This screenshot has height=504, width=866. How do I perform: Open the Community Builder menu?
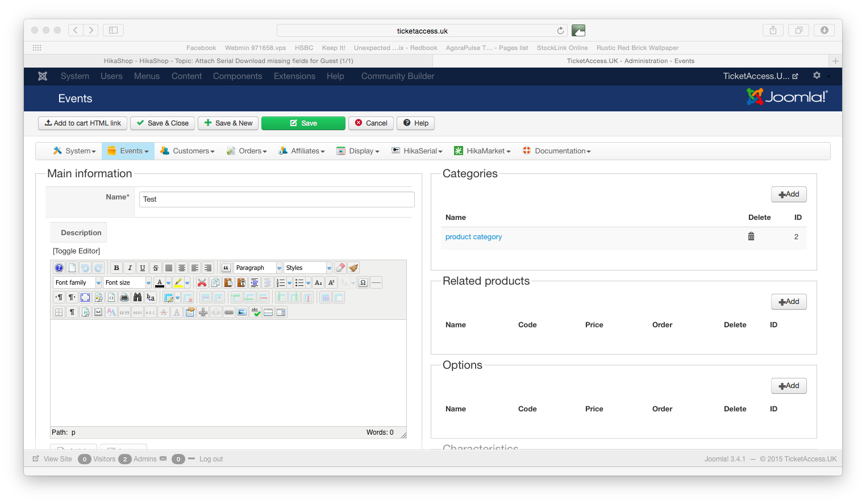point(398,76)
